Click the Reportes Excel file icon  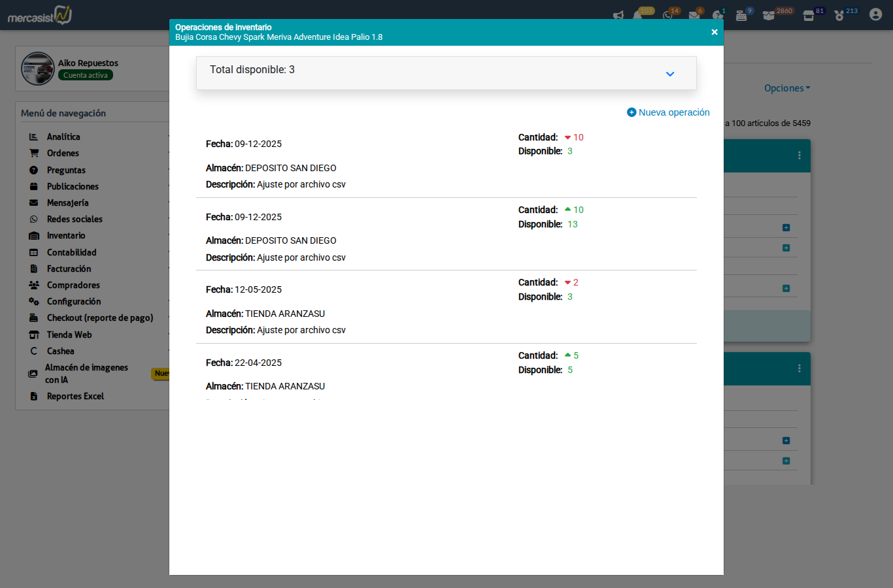click(34, 396)
